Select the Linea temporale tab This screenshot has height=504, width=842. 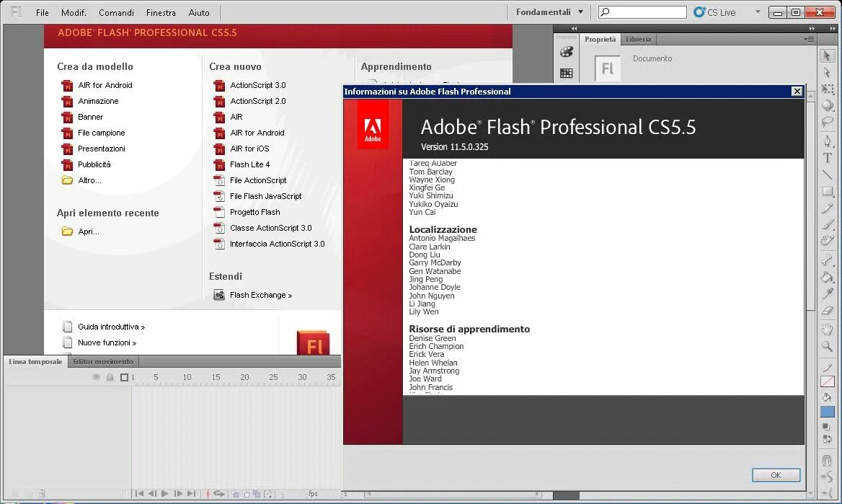click(x=35, y=362)
